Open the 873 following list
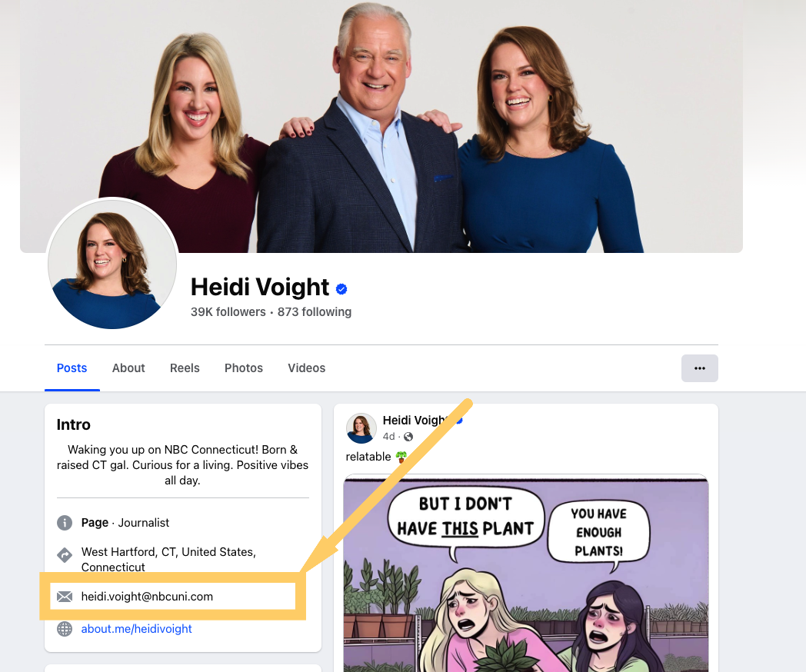 point(315,312)
